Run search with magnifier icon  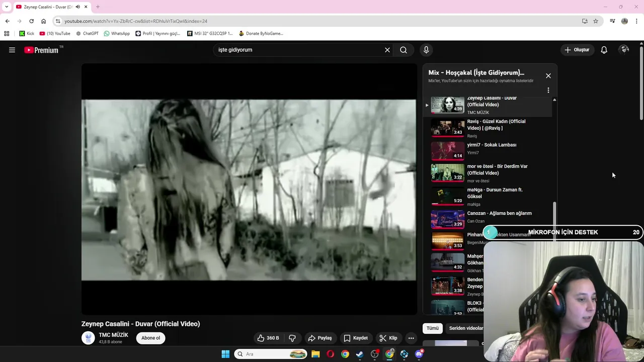(404, 50)
